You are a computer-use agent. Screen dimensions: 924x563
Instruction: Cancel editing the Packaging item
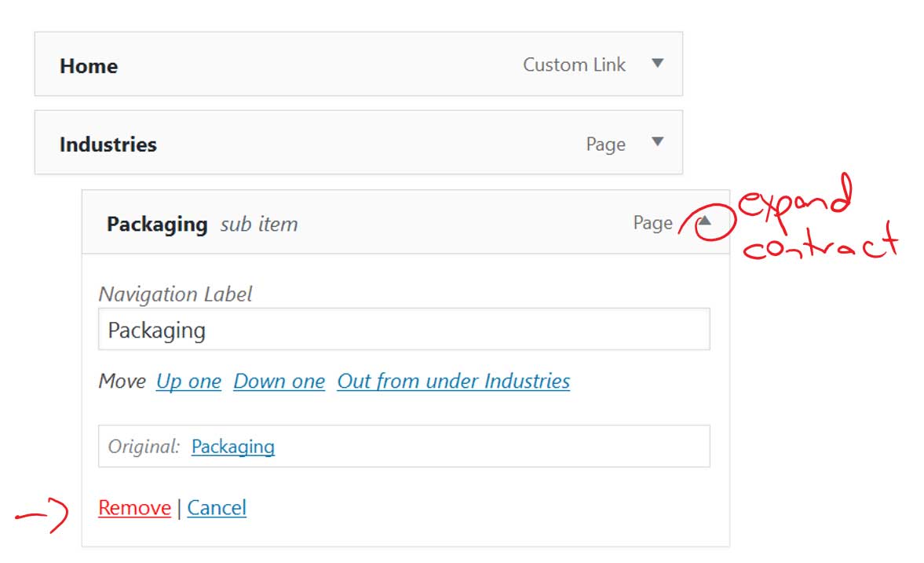click(x=217, y=507)
